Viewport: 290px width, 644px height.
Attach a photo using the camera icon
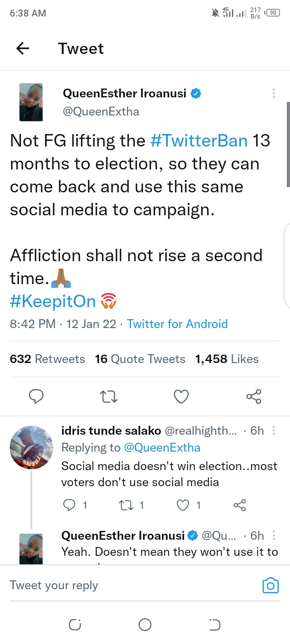[x=270, y=585]
